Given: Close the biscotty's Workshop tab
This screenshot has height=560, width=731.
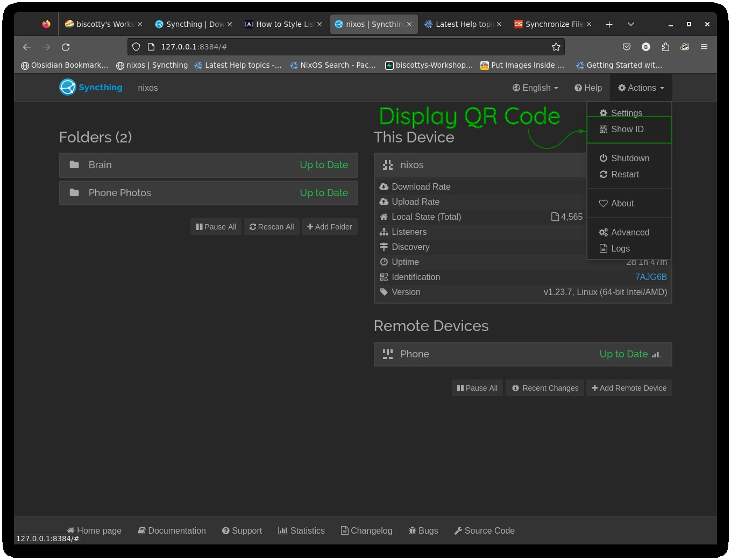Looking at the screenshot, I should [x=139, y=24].
